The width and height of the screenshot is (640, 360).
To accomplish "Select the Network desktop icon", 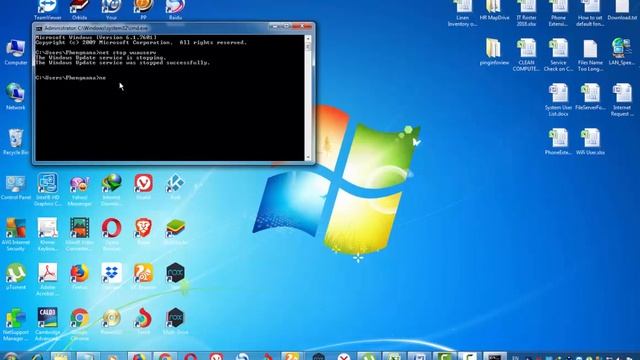I will point(16,96).
